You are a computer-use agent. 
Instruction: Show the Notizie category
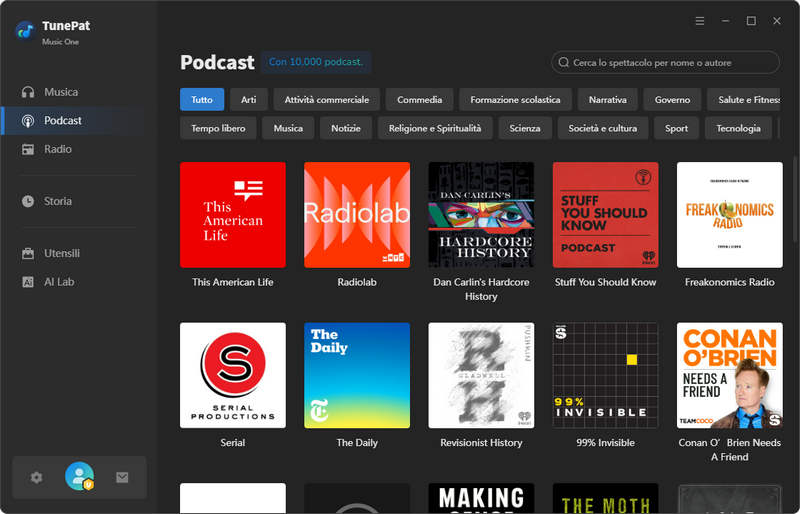click(x=346, y=128)
